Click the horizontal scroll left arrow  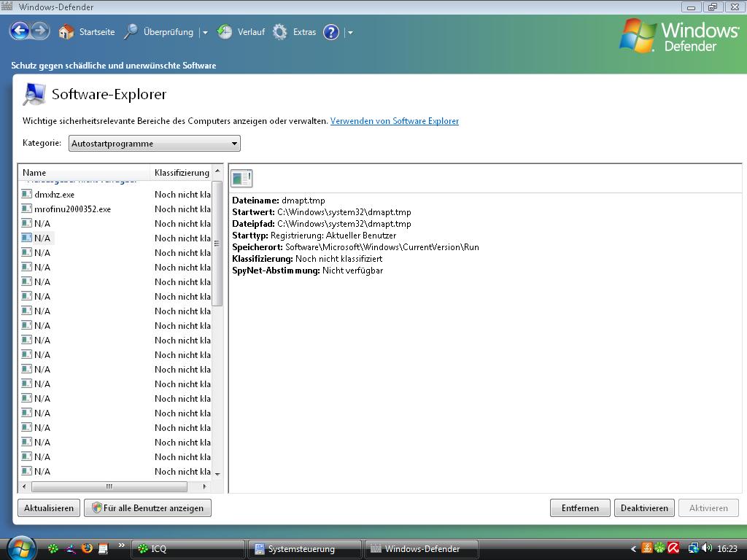pos(24,486)
